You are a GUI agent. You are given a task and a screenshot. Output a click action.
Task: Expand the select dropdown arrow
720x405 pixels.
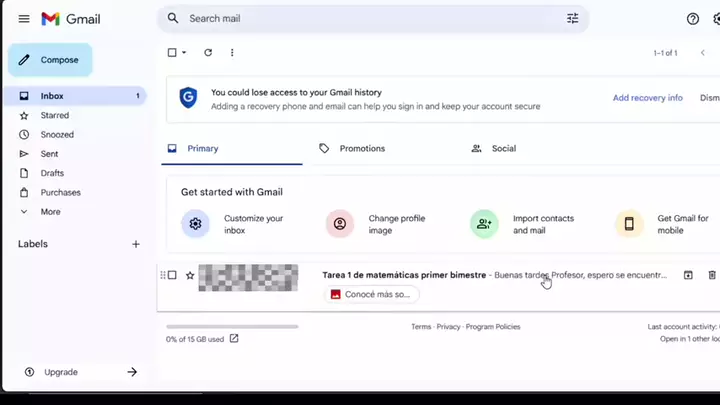click(x=184, y=53)
